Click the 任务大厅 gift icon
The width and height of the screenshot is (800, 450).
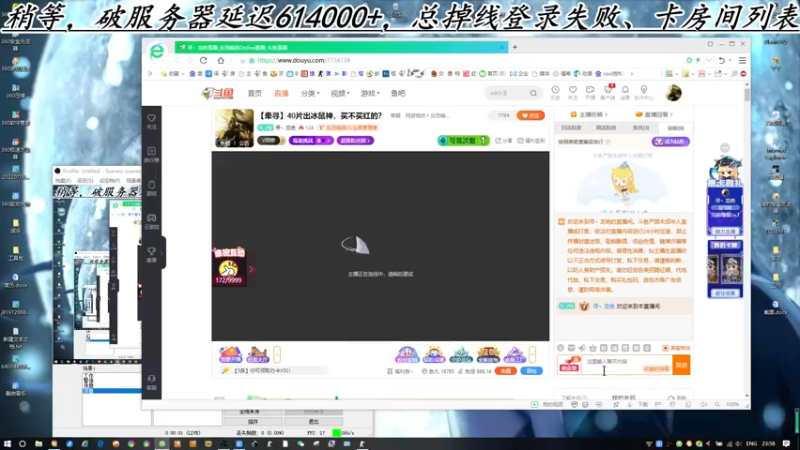click(x=258, y=354)
